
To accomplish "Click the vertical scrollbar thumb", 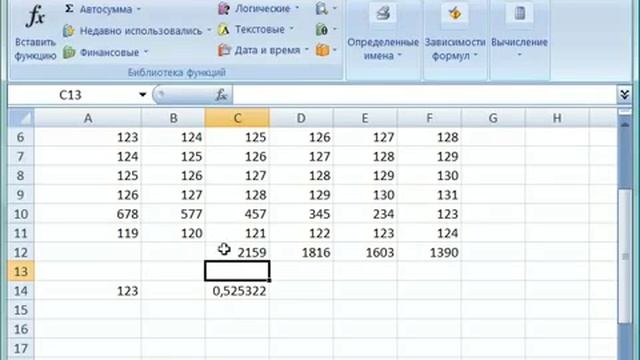I will pyautogui.click(x=624, y=256).
